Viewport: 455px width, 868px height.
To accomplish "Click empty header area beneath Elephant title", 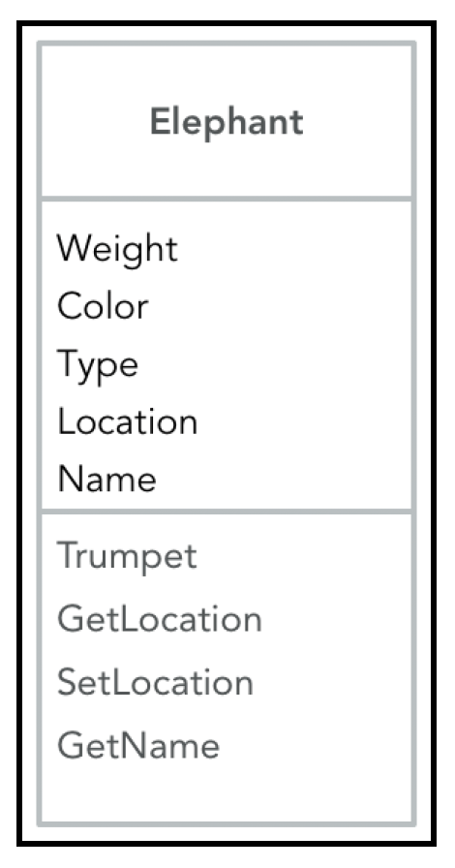I will pos(227,169).
